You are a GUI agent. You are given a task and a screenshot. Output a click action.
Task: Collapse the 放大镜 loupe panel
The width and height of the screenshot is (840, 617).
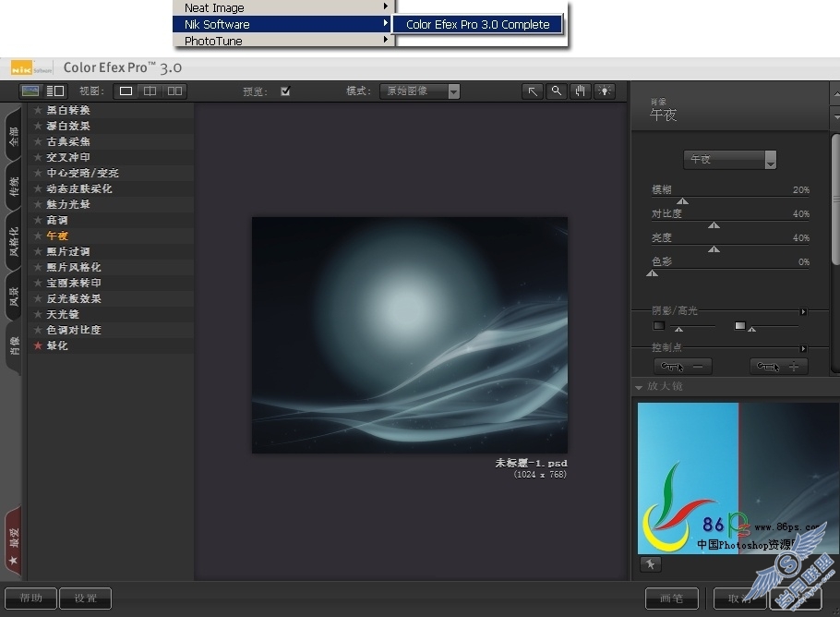tap(639, 387)
